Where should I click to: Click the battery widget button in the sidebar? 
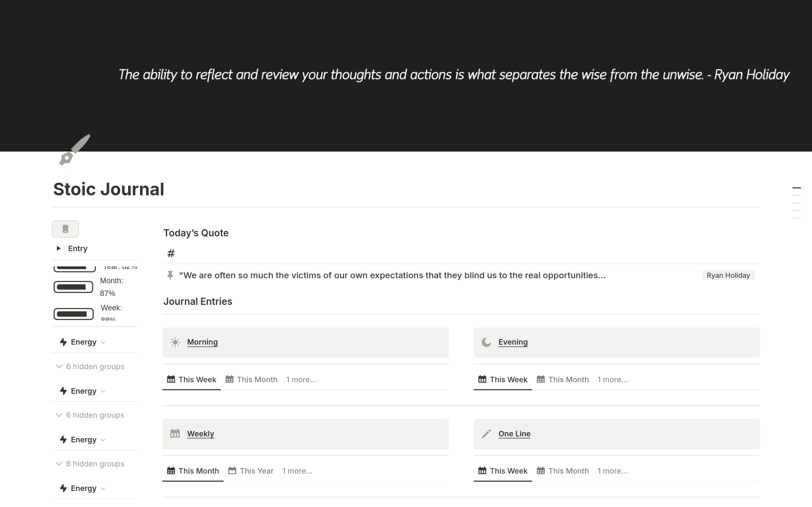65,229
